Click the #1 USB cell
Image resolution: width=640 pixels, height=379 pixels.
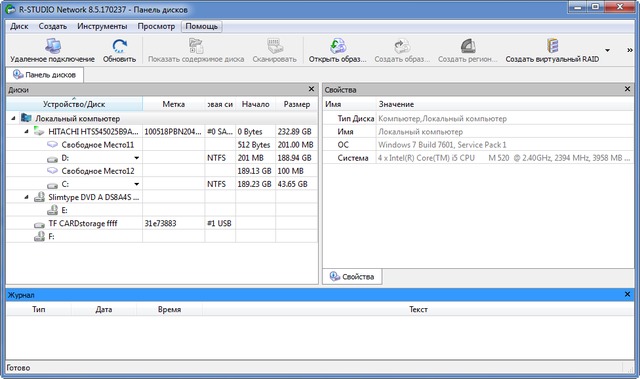click(219, 224)
